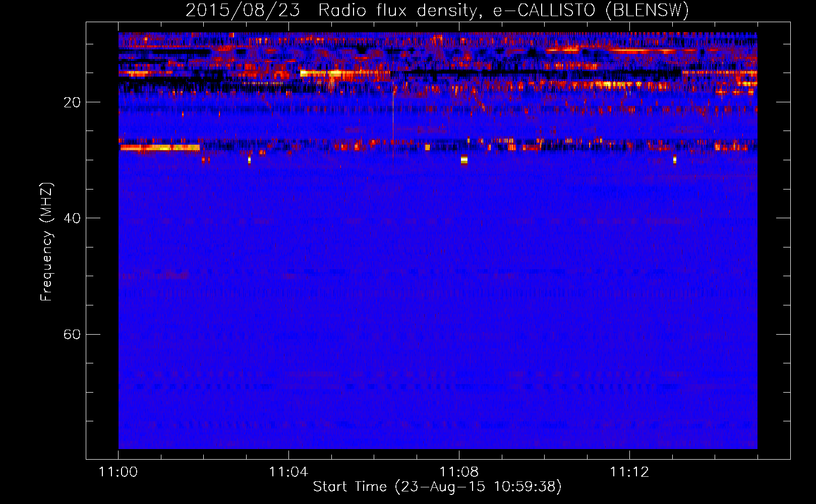816x504 pixels.
Task: Click the '40' frequency tick label
Action: (72, 218)
